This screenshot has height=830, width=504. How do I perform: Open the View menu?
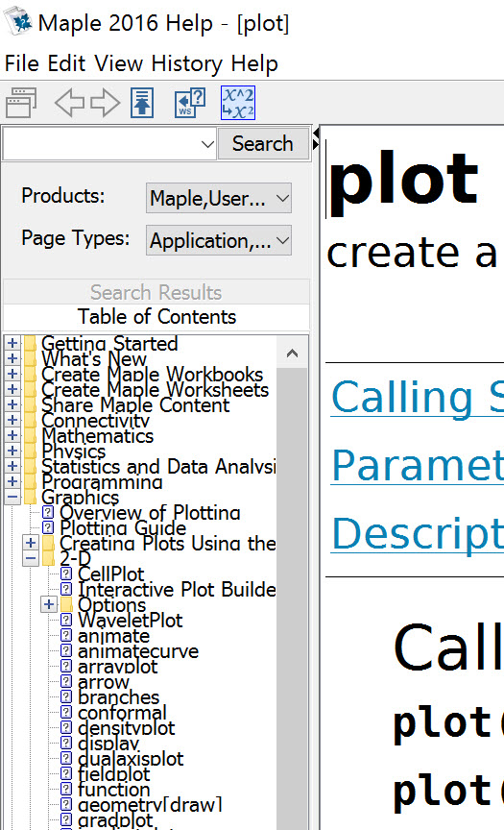119,63
